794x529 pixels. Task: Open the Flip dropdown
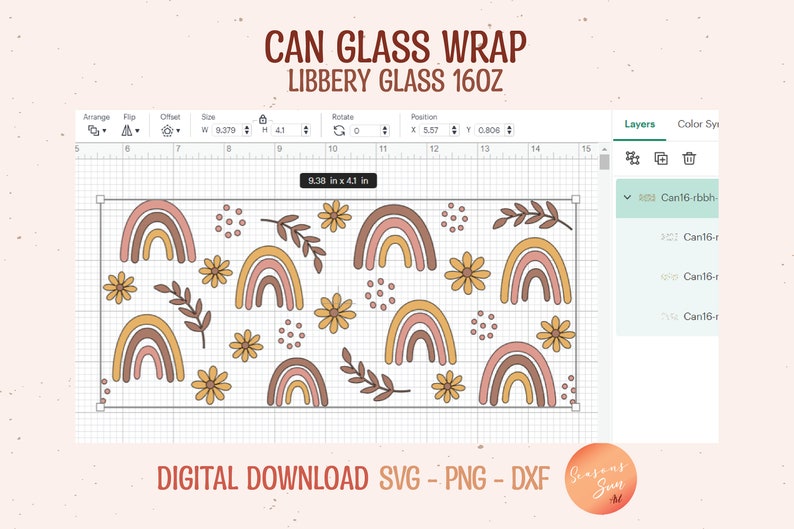click(130, 130)
